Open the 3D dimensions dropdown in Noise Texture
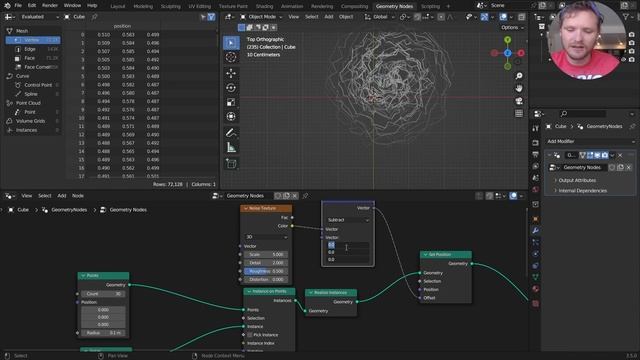The image size is (640, 360). pyautogui.click(x=267, y=237)
